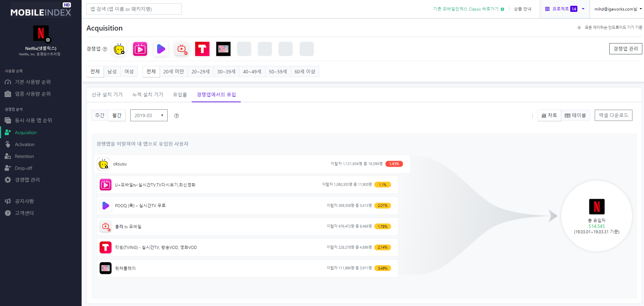Viewport: 644px width, 306px height.
Task: Click the first empty competitor app slot
Action: tap(244, 49)
